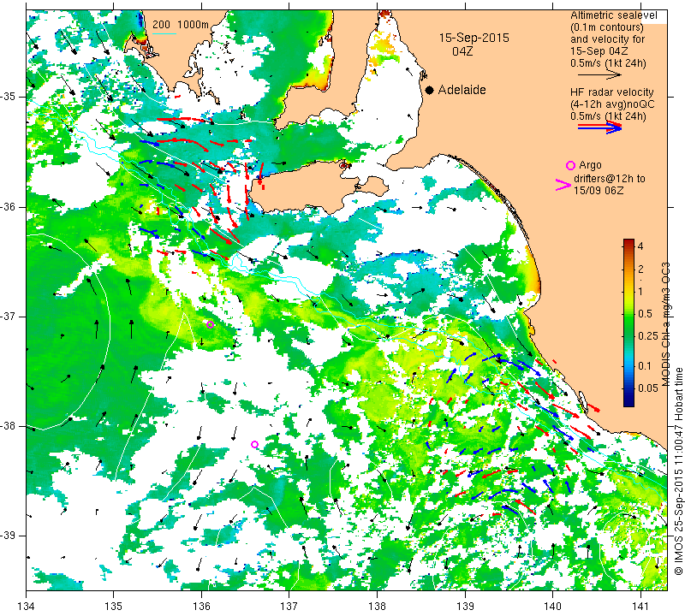
Task: Click colorbar tick label 0.1
Action: point(645,366)
